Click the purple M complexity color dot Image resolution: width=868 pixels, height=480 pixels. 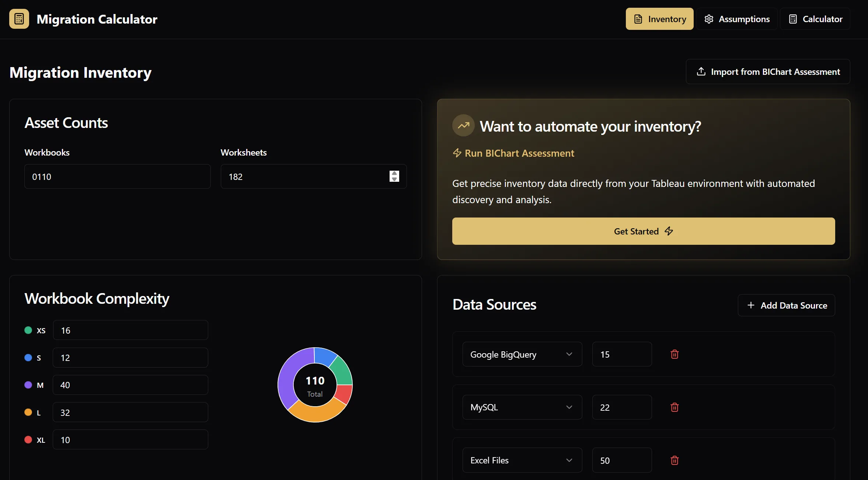(x=28, y=385)
